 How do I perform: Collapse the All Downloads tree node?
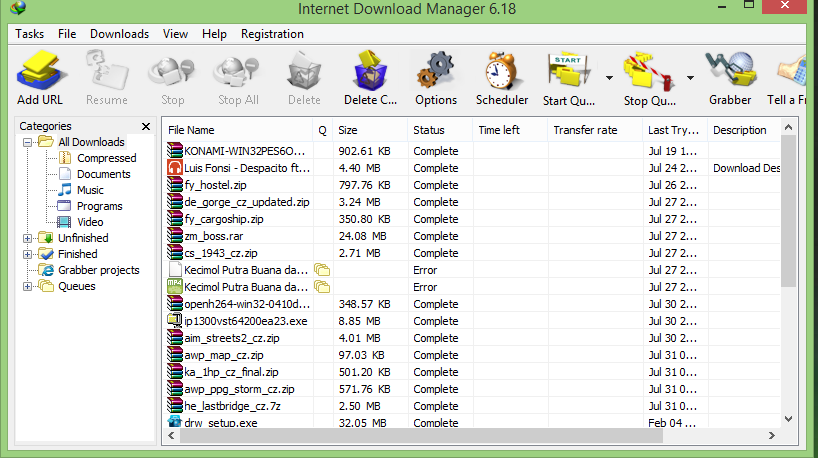click(x=28, y=142)
